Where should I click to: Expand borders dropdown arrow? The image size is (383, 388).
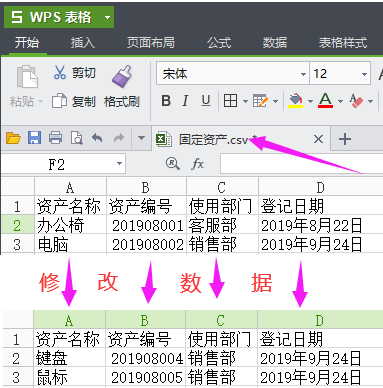(x=245, y=101)
